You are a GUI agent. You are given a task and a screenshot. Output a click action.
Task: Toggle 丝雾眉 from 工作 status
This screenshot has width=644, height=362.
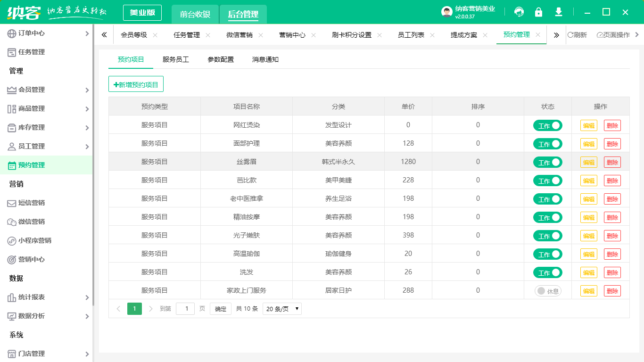[x=547, y=162]
